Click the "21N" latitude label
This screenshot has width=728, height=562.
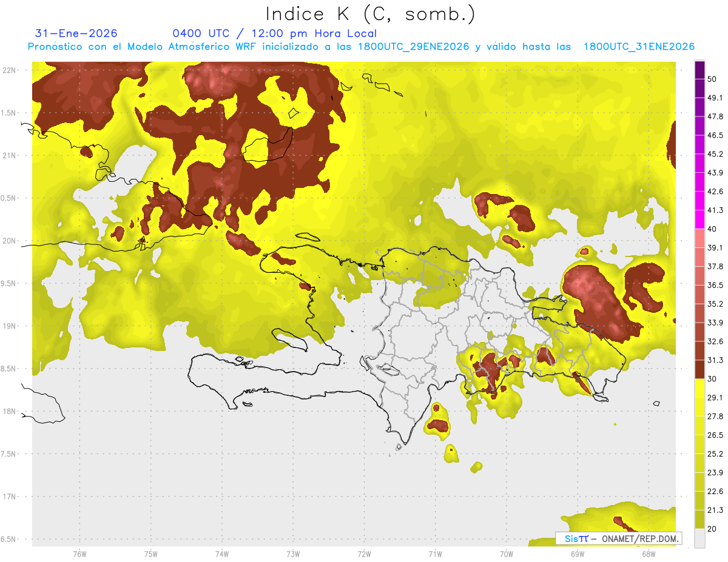(x=10, y=155)
